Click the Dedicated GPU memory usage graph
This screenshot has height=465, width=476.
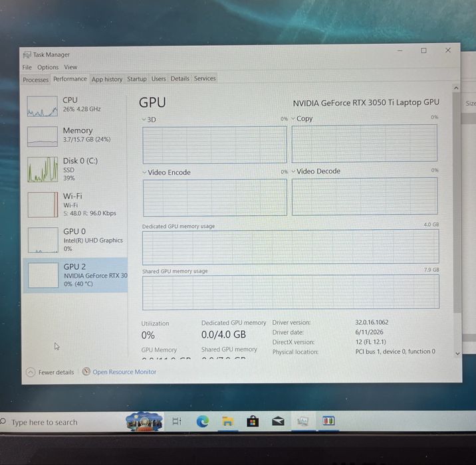(291, 246)
